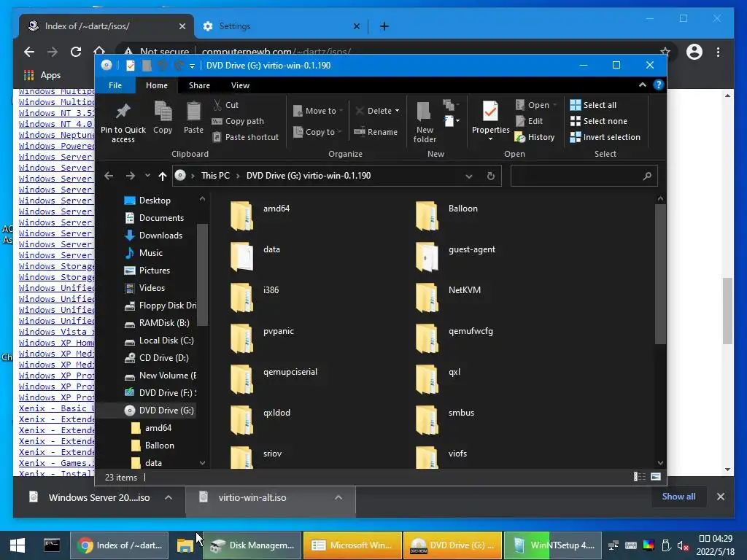
Task: Go back in Explorer navigation
Action: tap(109, 176)
